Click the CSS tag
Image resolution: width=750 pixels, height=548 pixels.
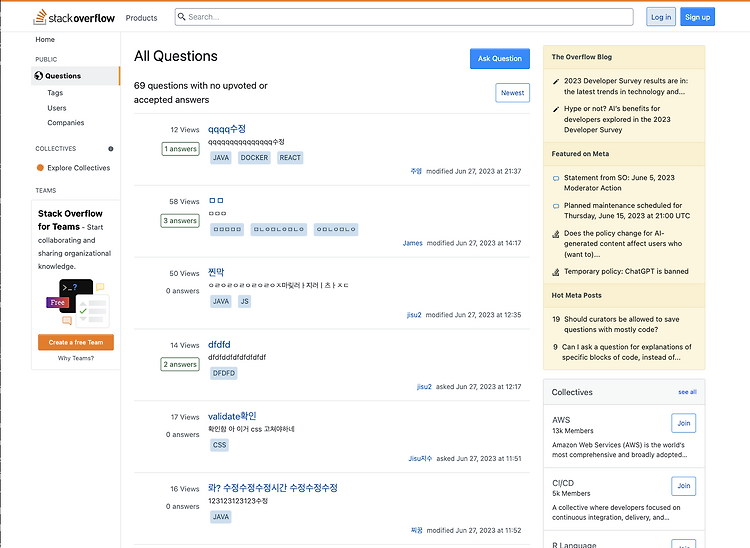[x=220, y=445]
